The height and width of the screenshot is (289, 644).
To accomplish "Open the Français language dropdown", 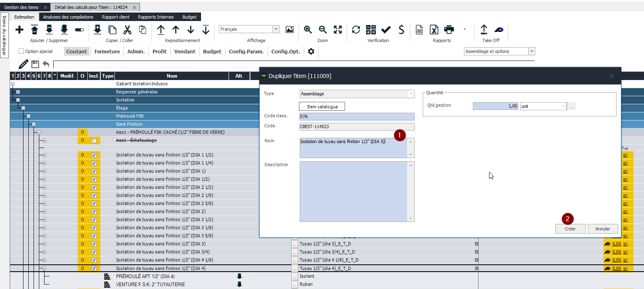I will 276,29.
